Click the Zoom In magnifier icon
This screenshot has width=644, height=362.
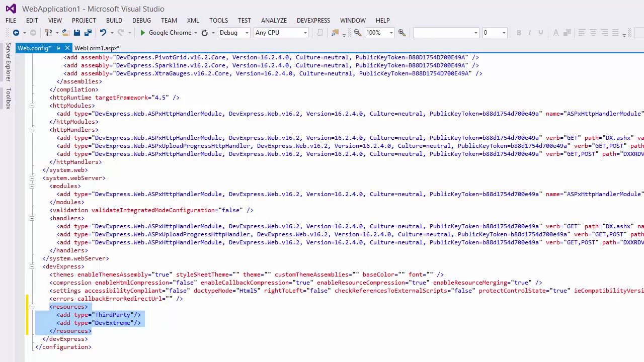point(401,33)
